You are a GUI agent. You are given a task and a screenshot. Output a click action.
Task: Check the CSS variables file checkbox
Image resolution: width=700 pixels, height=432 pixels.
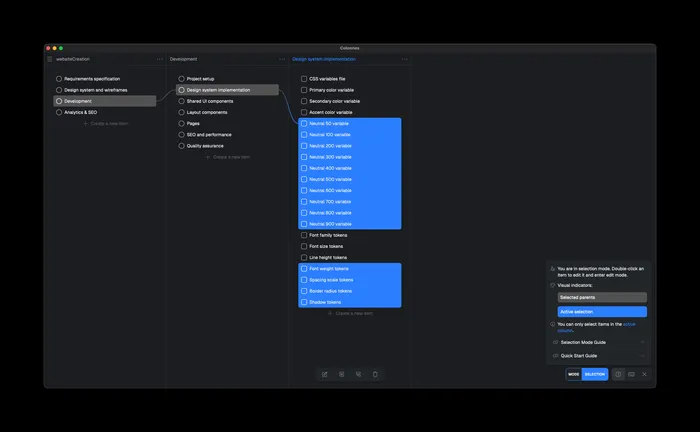[x=304, y=79]
